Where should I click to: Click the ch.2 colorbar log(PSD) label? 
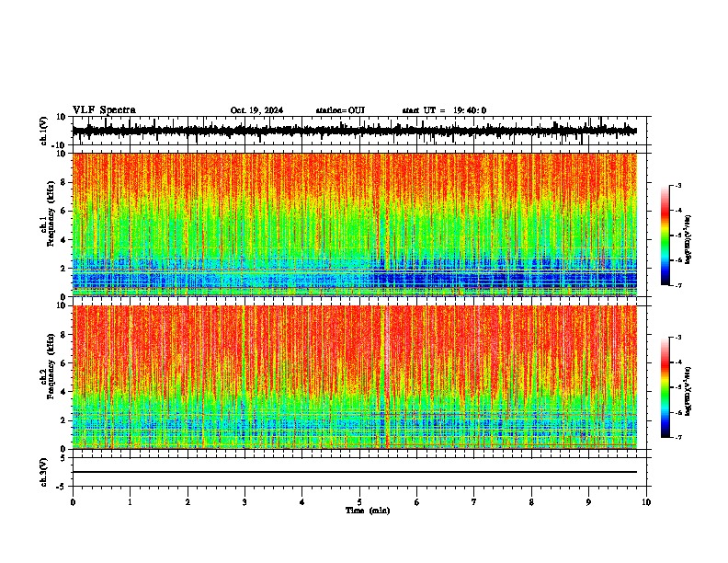click(688, 391)
